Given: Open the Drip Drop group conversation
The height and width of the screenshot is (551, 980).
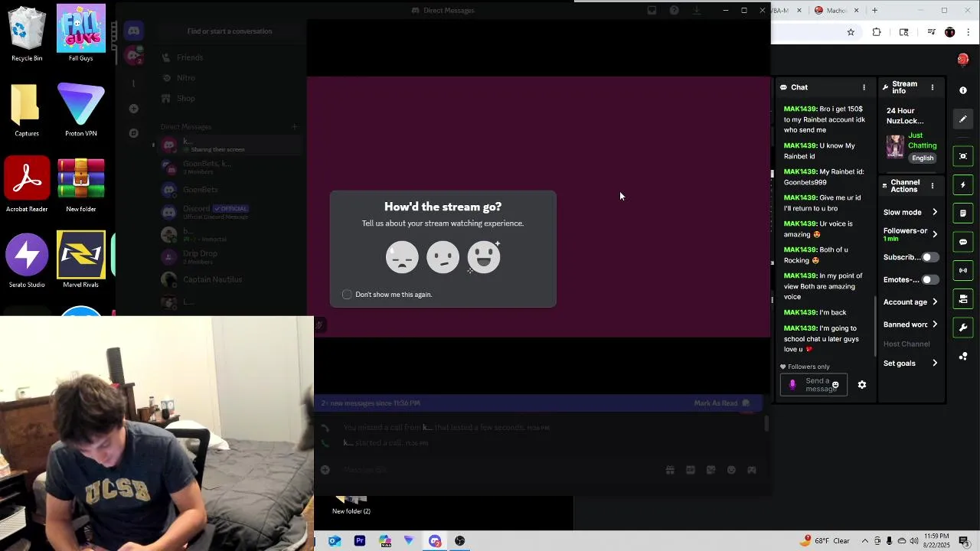Looking at the screenshot, I should coord(230,257).
